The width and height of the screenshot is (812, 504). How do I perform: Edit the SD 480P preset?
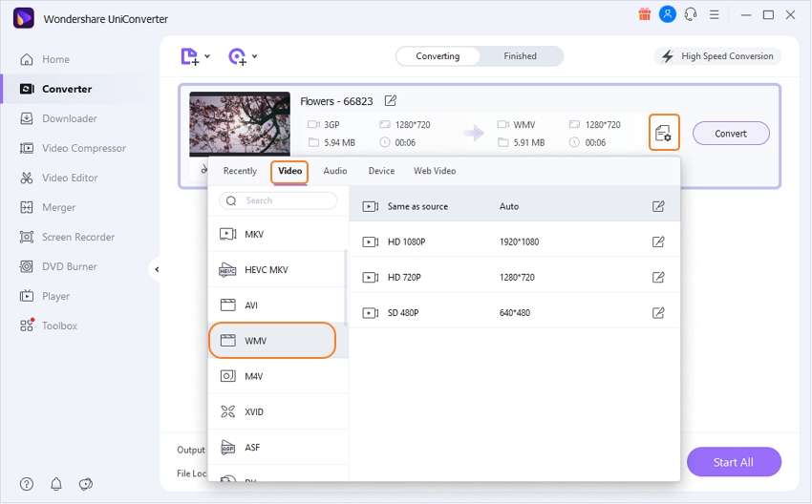tap(658, 313)
